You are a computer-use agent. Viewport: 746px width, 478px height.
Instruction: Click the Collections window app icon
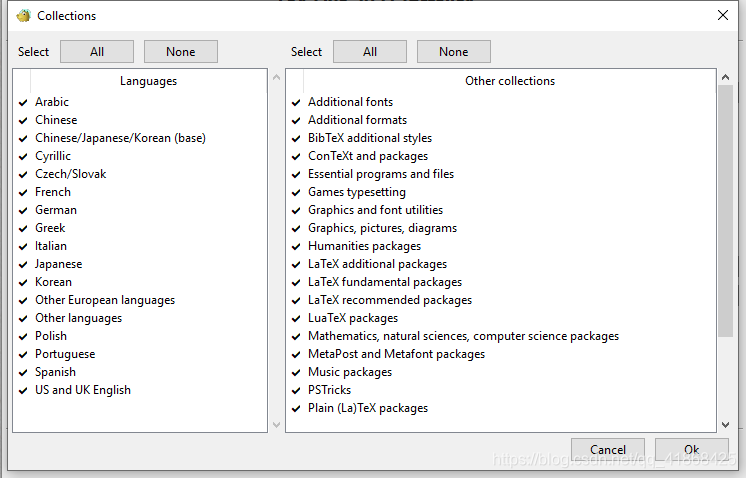[x=23, y=16]
